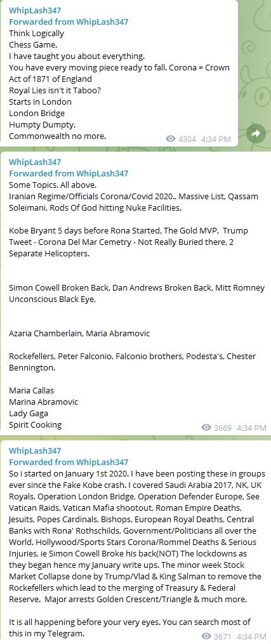
Task: Click the 'Spirit Cooking' line of text
Action: coord(36,424)
